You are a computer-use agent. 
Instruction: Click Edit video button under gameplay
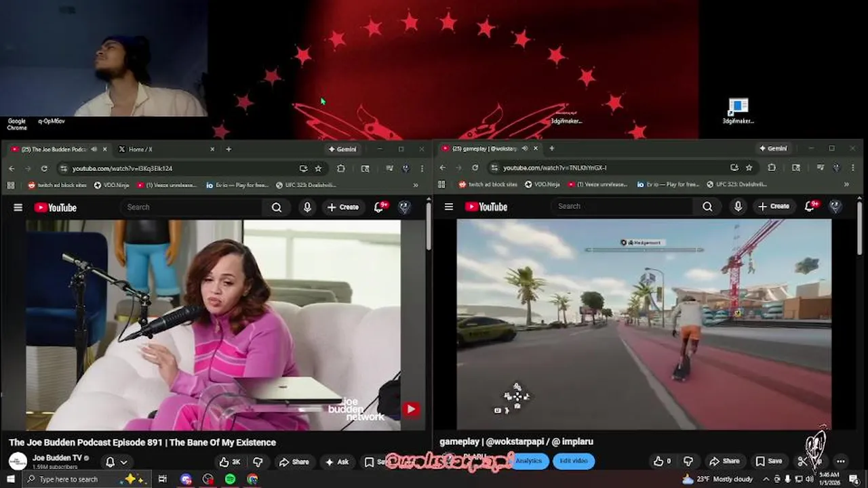tap(574, 461)
